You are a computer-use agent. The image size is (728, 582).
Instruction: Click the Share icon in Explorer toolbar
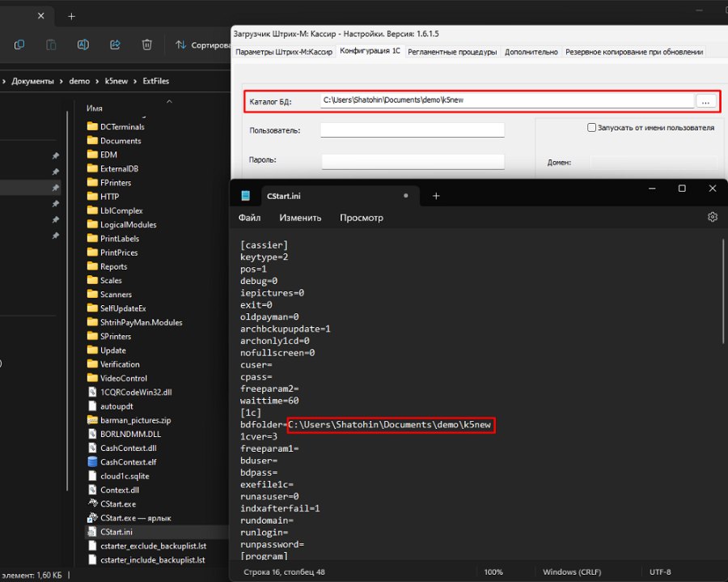click(x=115, y=45)
